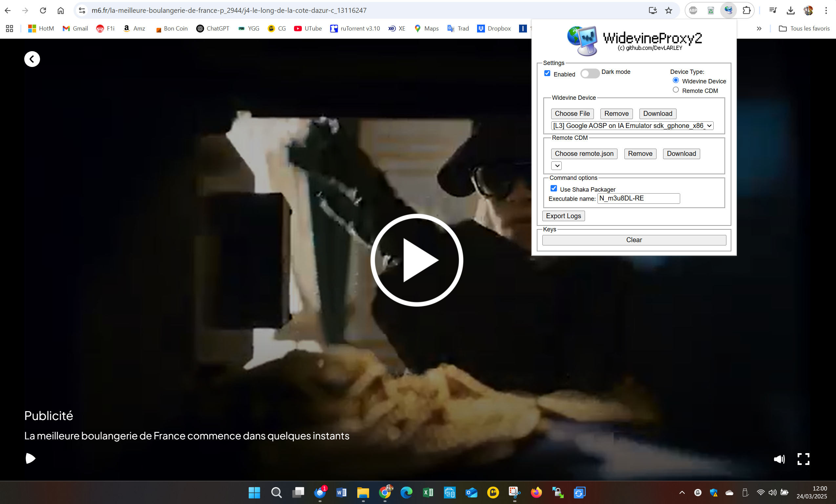
Task: Reload the current m6.fr page
Action: click(x=43, y=10)
